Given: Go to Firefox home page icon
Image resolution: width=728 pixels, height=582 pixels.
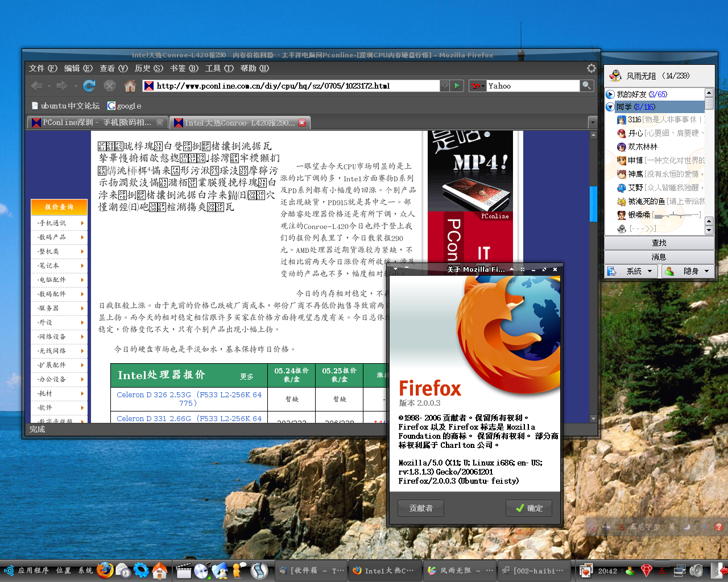Looking at the screenshot, I should pyautogui.click(x=130, y=86).
